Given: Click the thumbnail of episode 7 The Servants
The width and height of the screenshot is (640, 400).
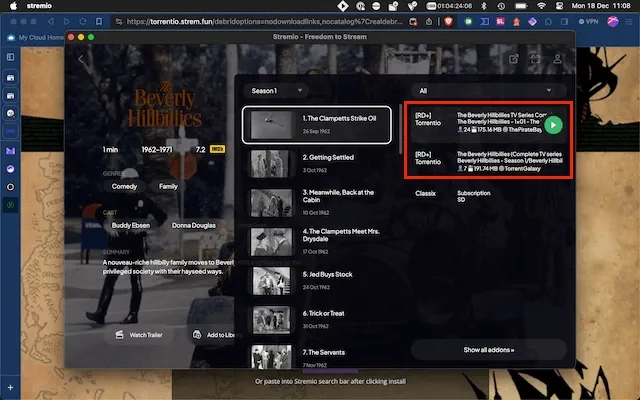Looking at the screenshot, I should (271, 357).
